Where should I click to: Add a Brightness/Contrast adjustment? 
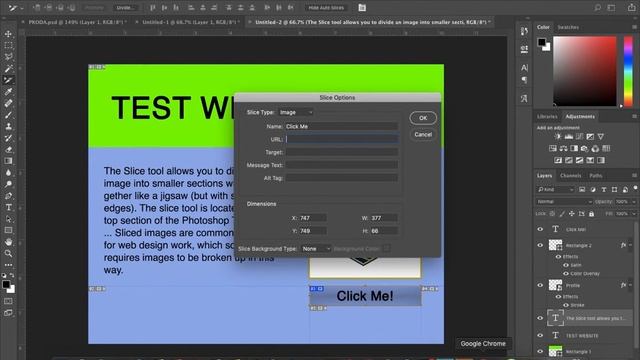pyautogui.click(x=558, y=137)
